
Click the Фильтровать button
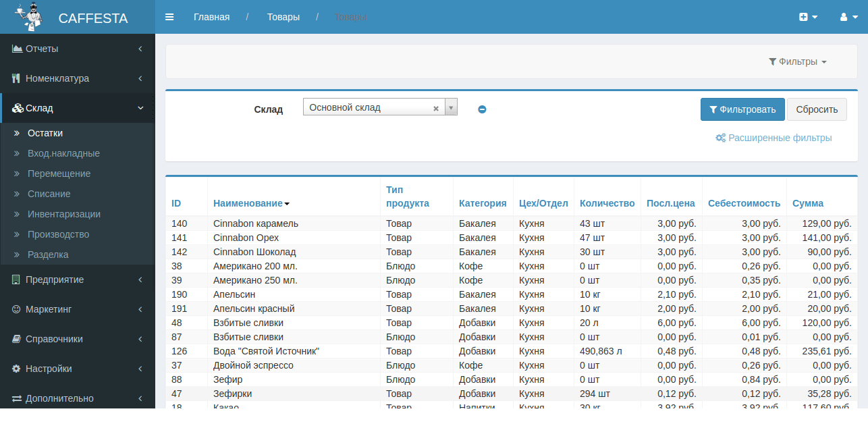742,109
